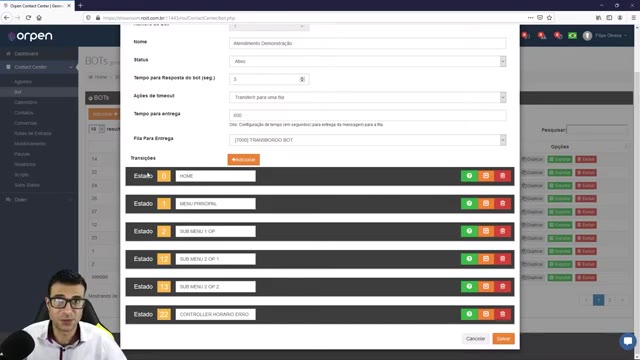Click the browser back arrow
Screen dimensions: 640x360
coord(7,18)
